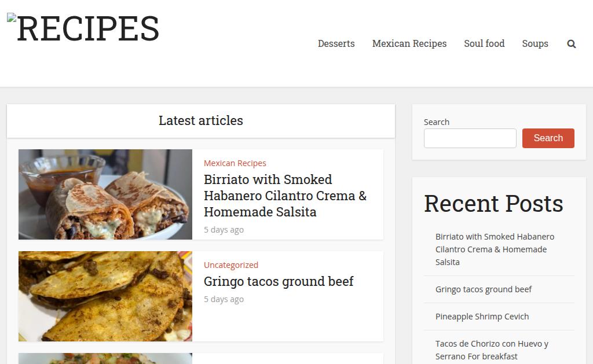Click the Recent Posts heading
The image size is (593, 364).
tap(493, 204)
